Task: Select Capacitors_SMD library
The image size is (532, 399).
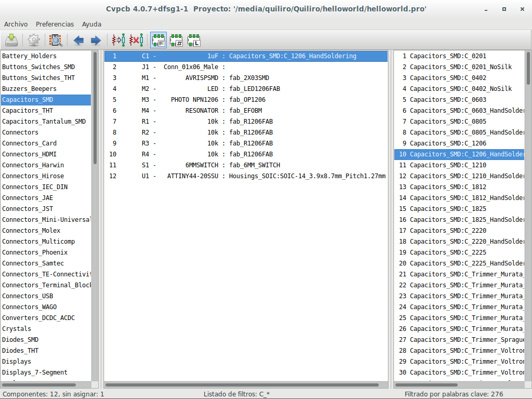Action: pyautogui.click(x=46, y=99)
